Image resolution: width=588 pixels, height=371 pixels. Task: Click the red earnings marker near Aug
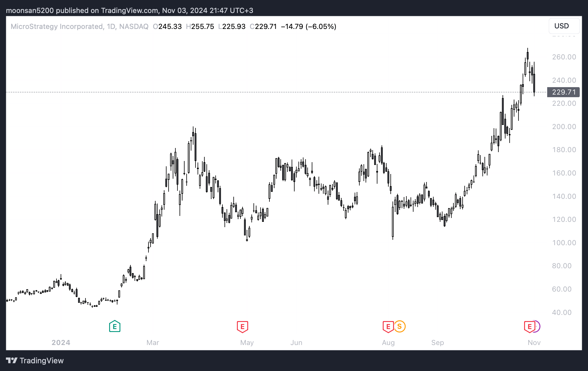tap(388, 327)
